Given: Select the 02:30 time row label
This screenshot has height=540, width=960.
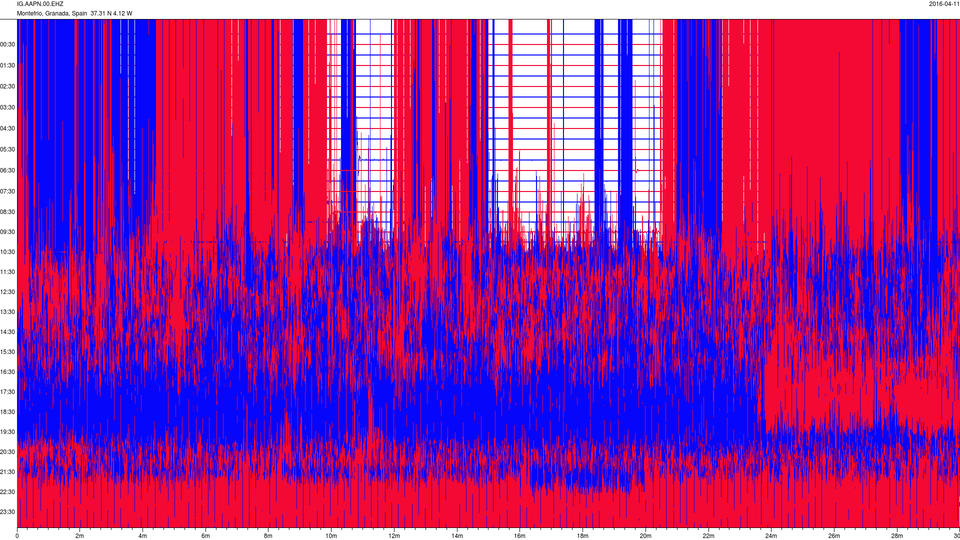Looking at the screenshot, I should pos(7,87).
